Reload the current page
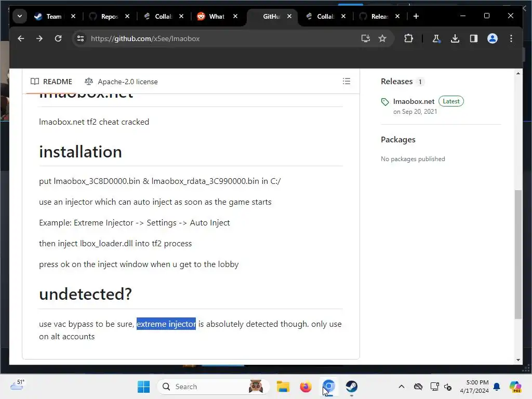This screenshot has width=532, height=399. point(58,38)
